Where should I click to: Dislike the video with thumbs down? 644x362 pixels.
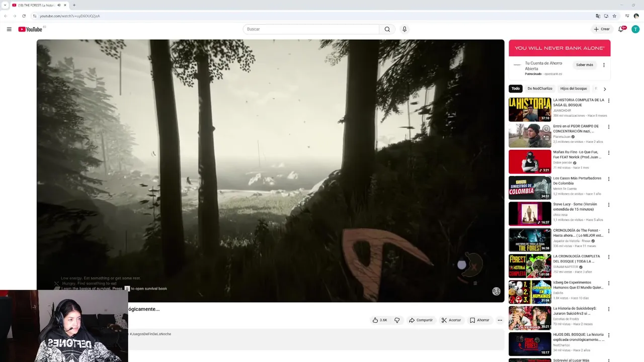click(x=397, y=320)
